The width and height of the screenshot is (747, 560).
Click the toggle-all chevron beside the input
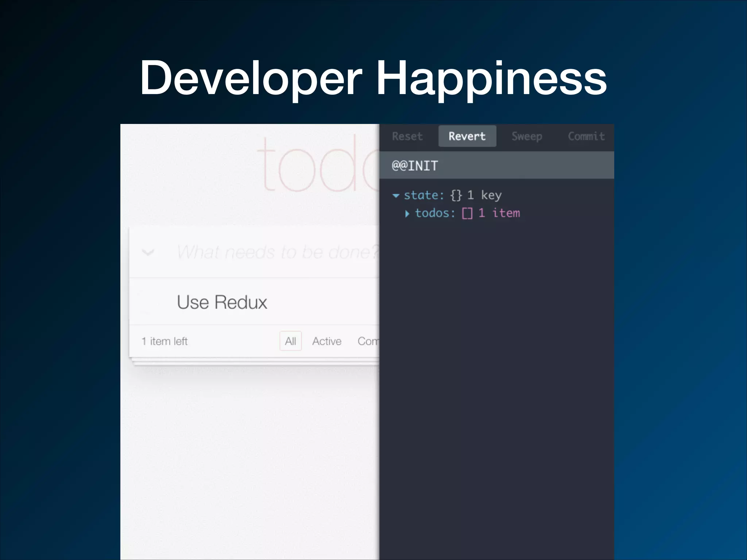click(148, 252)
